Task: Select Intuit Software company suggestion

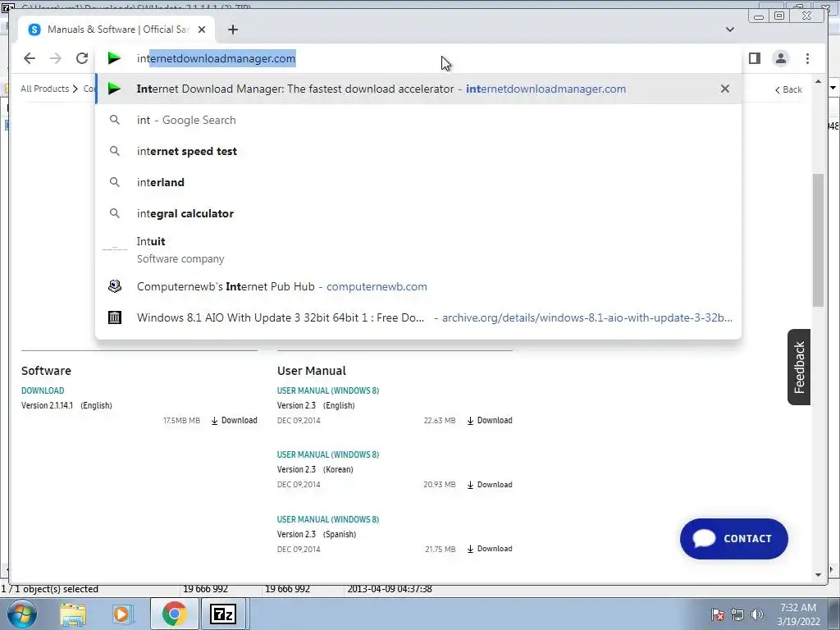Action: 418,249
